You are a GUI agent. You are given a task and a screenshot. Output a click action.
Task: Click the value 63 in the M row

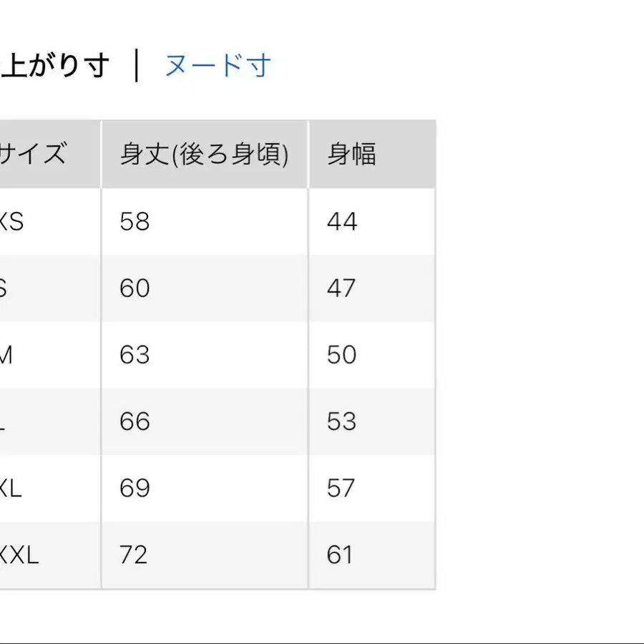134,355
